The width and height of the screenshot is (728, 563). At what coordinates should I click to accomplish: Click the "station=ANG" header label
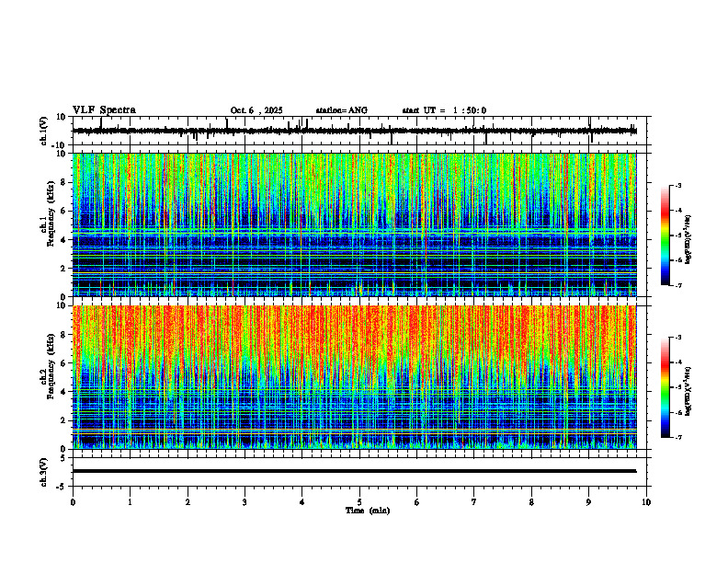coord(341,110)
